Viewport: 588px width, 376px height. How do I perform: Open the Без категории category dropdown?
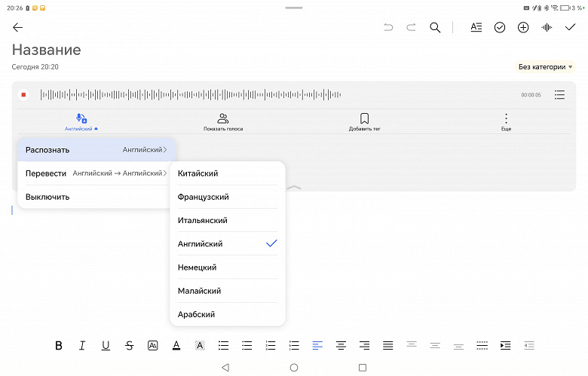pyautogui.click(x=545, y=67)
